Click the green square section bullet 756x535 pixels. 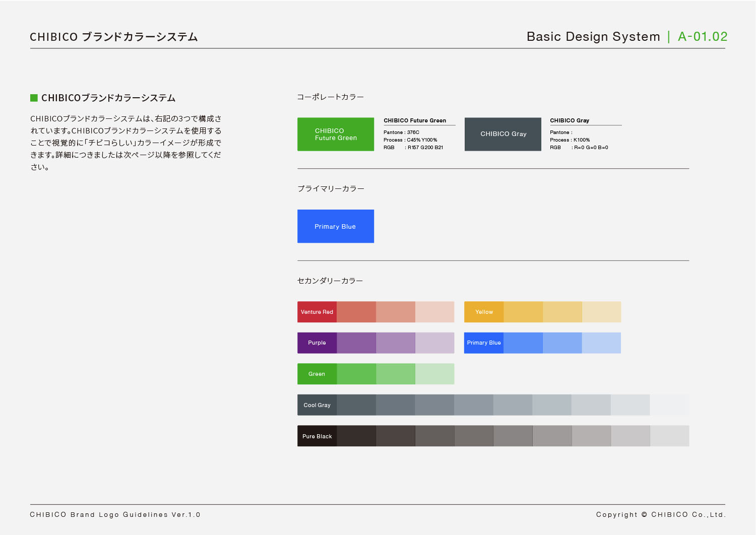click(34, 98)
